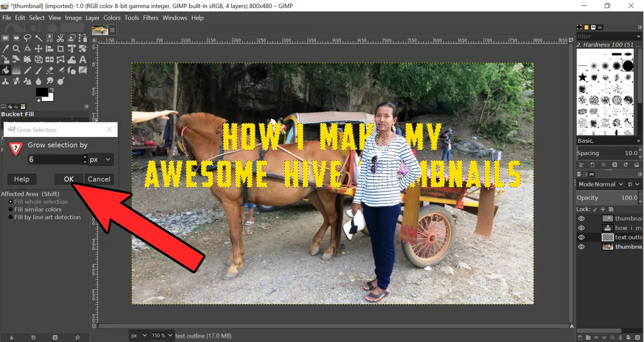
Task: Choose 'Fill similar colors' option
Action: point(35,210)
